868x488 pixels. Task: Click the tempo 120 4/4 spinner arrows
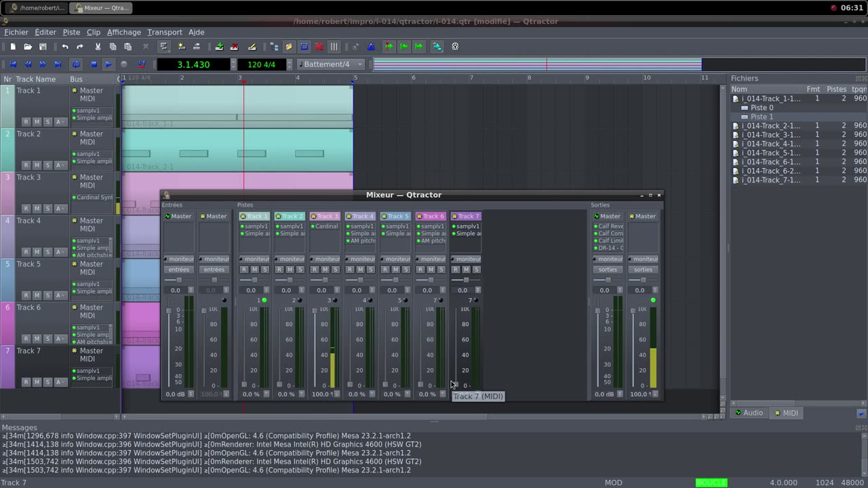click(x=291, y=64)
